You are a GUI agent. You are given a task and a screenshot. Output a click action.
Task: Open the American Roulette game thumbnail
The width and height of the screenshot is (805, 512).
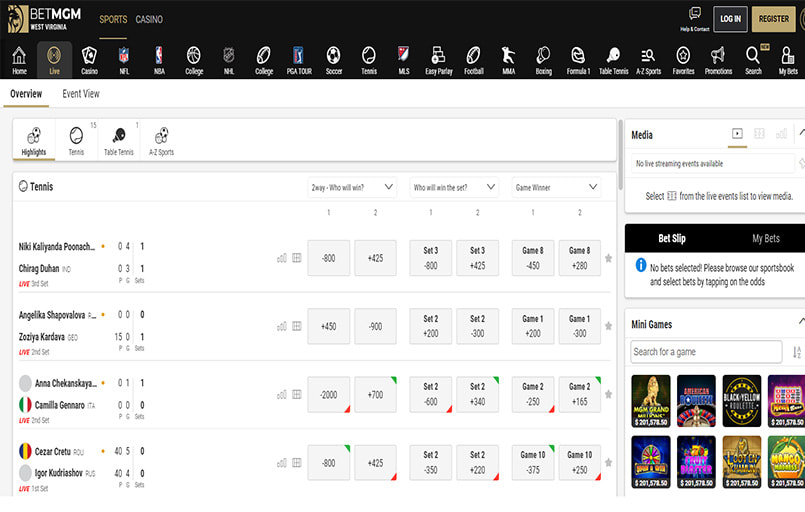(x=696, y=401)
